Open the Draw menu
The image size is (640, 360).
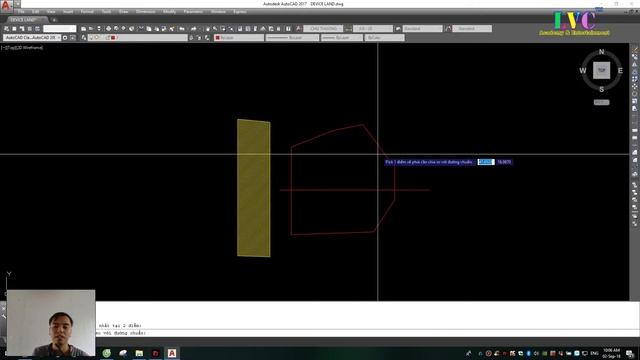pyautogui.click(x=124, y=12)
